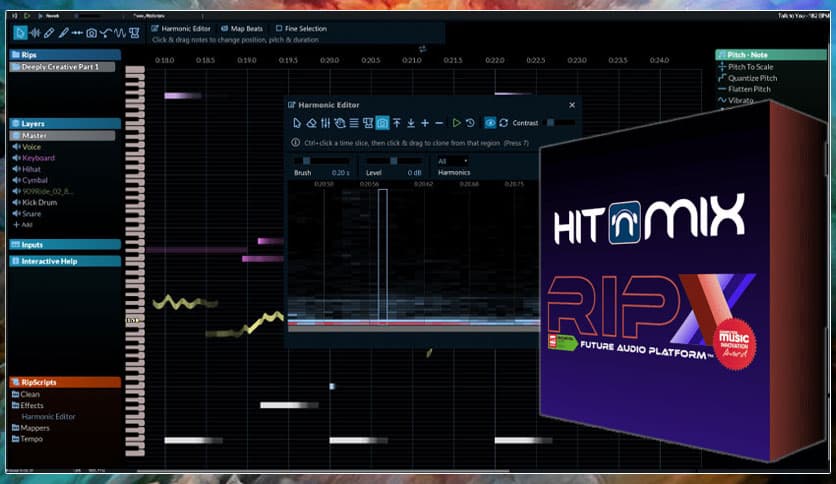Adjust the Level slider
The width and height of the screenshot is (836, 484).
(x=393, y=160)
